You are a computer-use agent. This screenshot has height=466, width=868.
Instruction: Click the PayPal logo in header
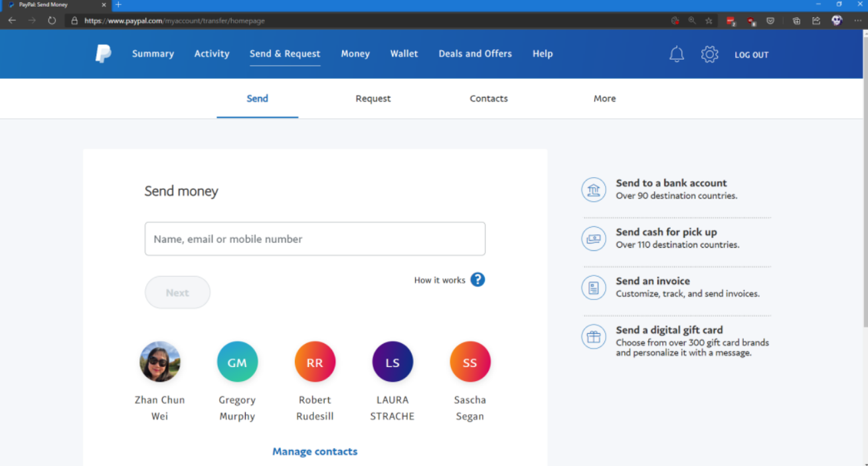tap(104, 54)
